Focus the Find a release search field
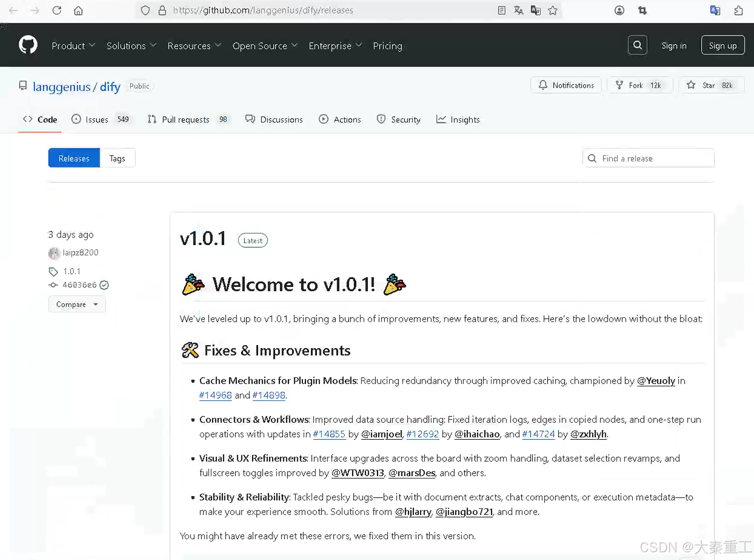The height and width of the screenshot is (560, 754). tap(648, 158)
